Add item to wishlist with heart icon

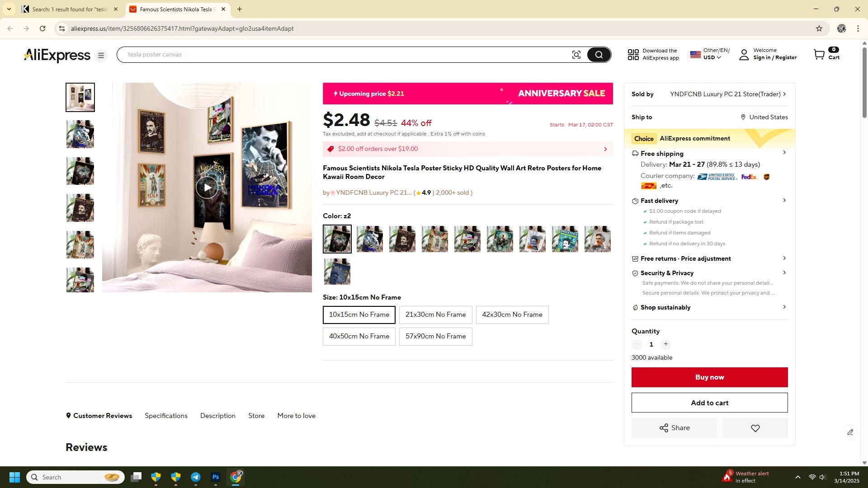(755, 428)
